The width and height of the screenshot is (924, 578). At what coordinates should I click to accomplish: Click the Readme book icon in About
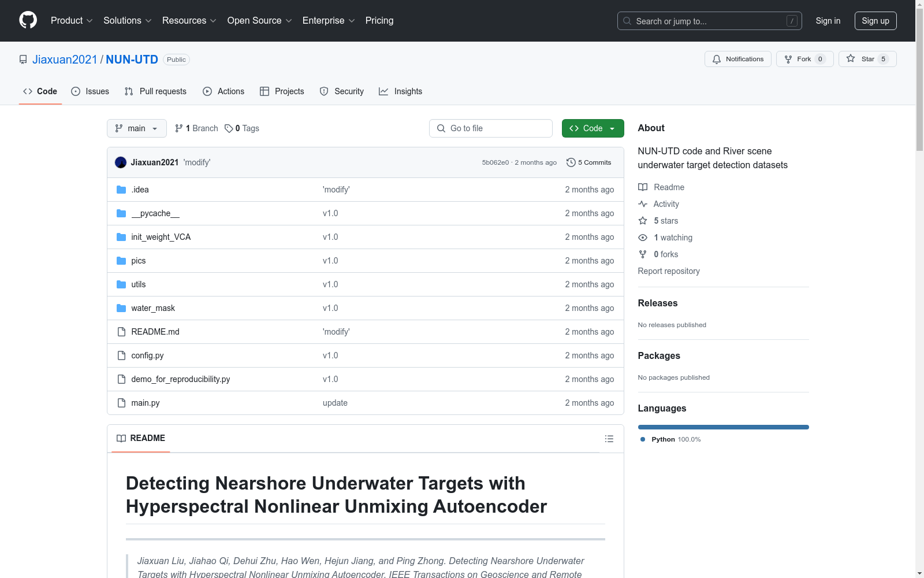[643, 187]
